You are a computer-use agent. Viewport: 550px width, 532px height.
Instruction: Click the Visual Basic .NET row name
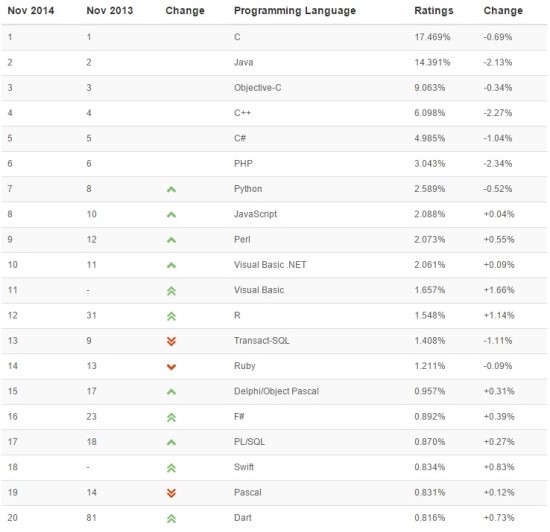tap(270, 264)
